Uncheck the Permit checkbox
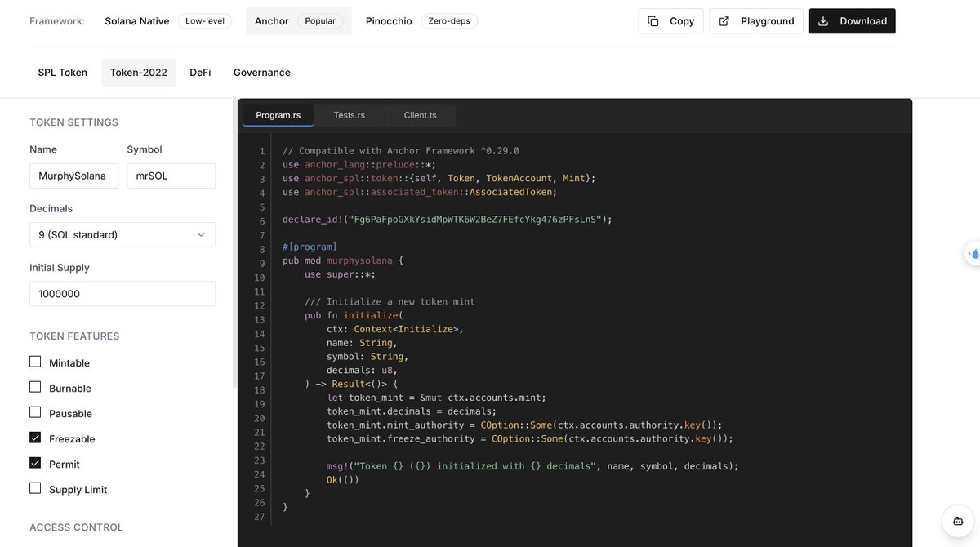This screenshot has height=547, width=980. [35, 463]
